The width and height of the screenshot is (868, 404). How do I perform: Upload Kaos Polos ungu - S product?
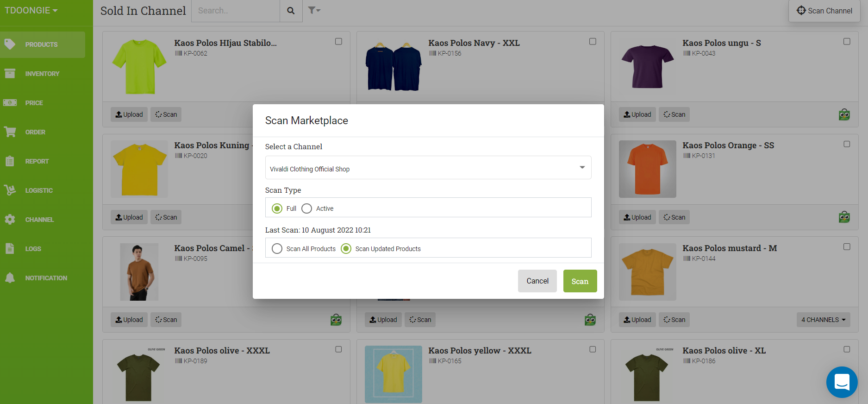coord(637,114)
